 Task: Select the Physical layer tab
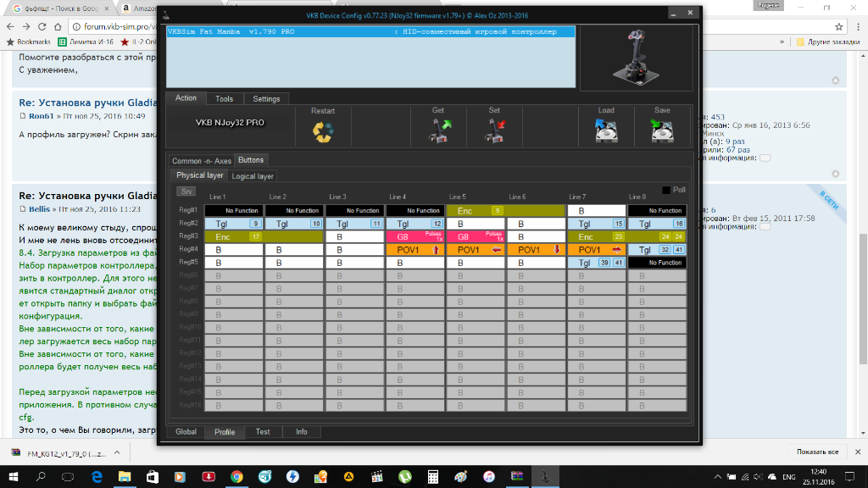click(199, 175)
